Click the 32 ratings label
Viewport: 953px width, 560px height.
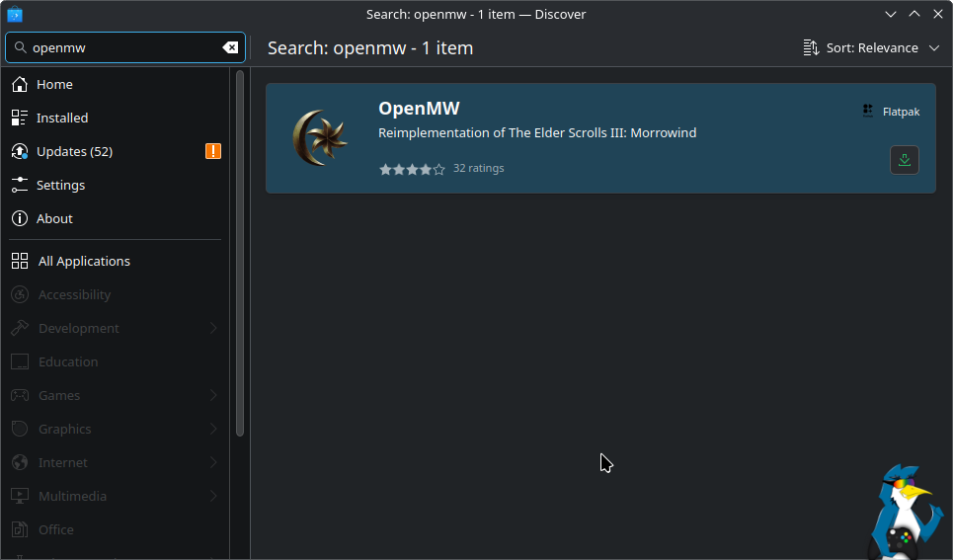478,169
